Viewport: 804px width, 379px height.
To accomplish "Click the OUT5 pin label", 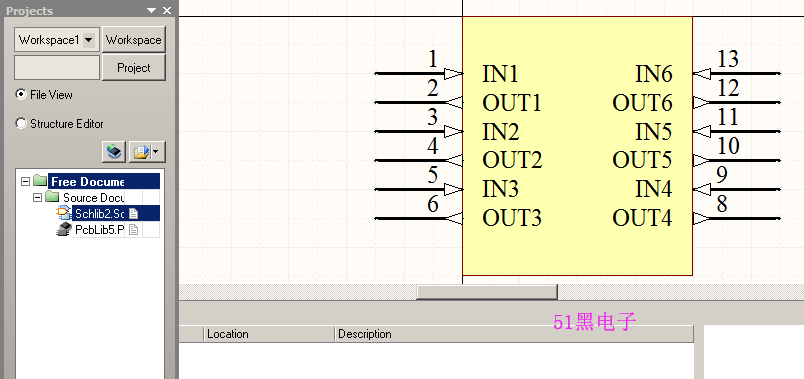I will click(642, 161).
